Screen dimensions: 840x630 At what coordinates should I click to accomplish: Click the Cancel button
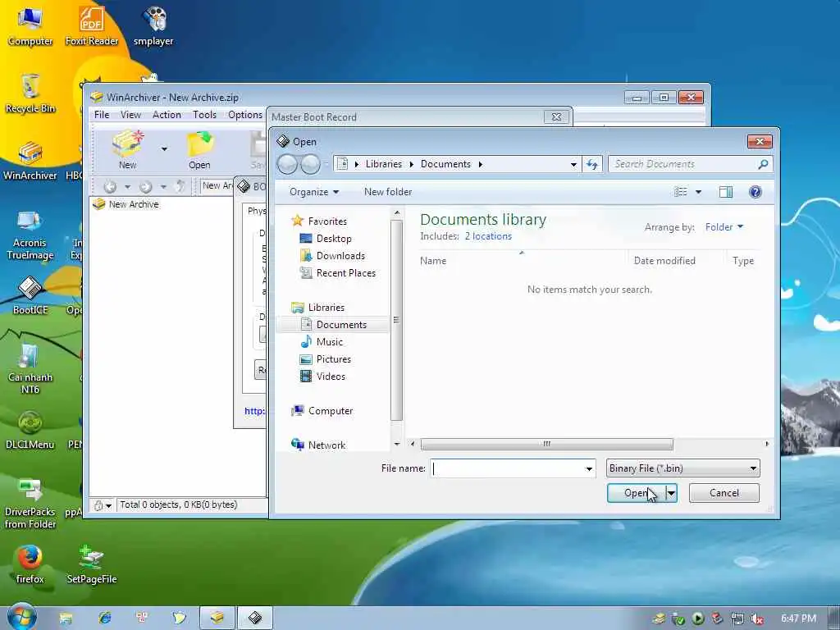click(724, 493)
